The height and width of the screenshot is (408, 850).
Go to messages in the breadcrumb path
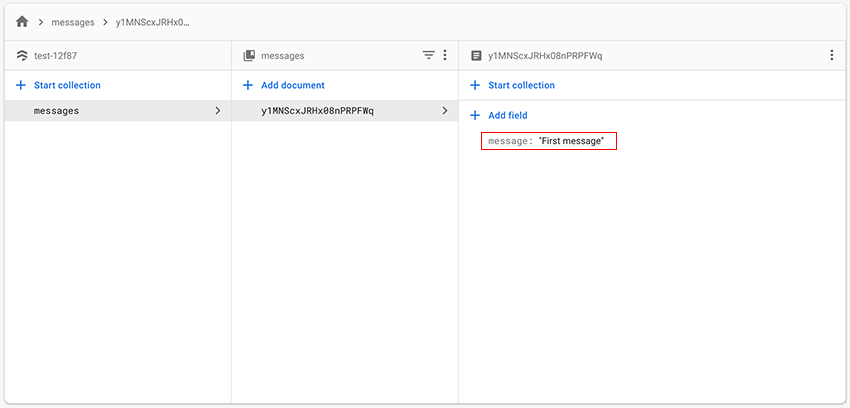[x=75, y=22]
